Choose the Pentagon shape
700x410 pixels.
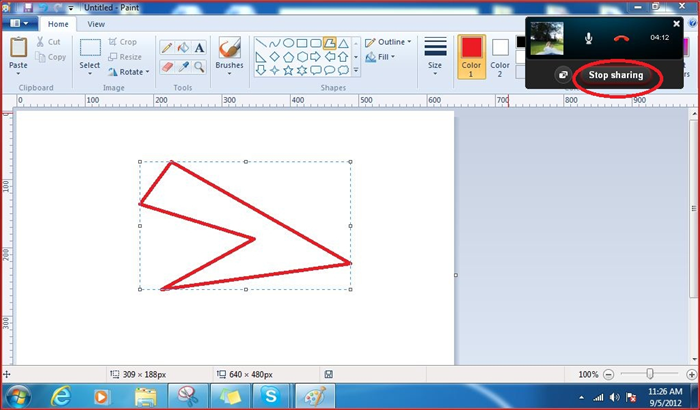289,57
